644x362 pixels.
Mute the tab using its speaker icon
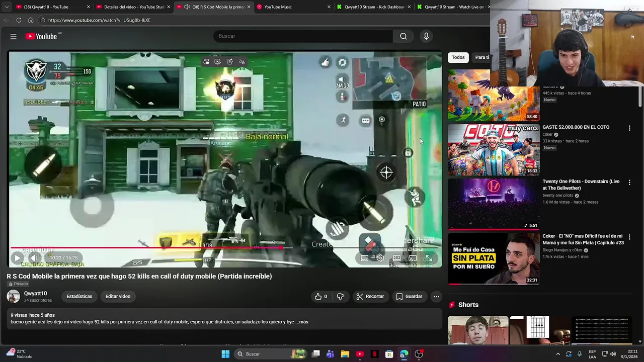click(x=187, y=7)
